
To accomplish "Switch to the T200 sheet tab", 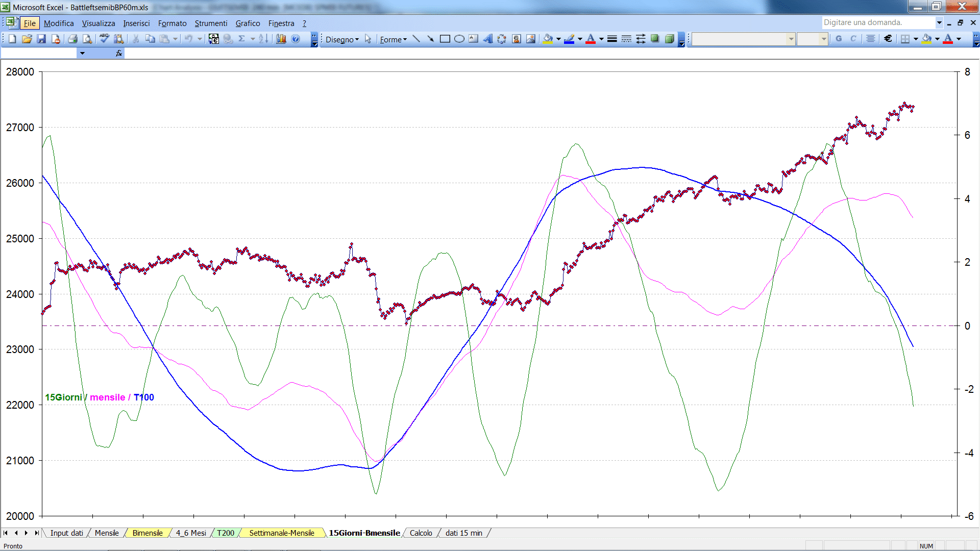I will (x=226, y=533).
